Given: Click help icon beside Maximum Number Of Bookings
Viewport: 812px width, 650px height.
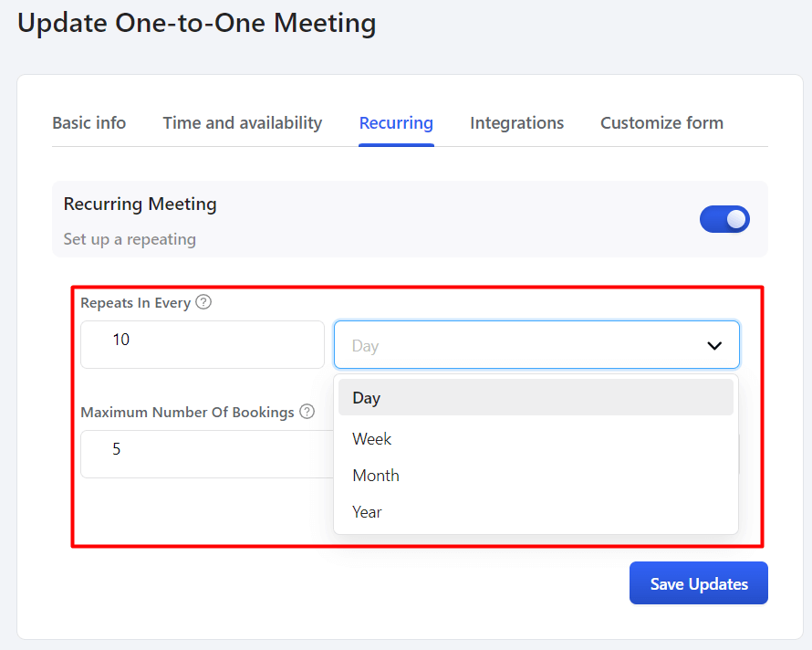Looking at the screenshot, I should point(307,411).
